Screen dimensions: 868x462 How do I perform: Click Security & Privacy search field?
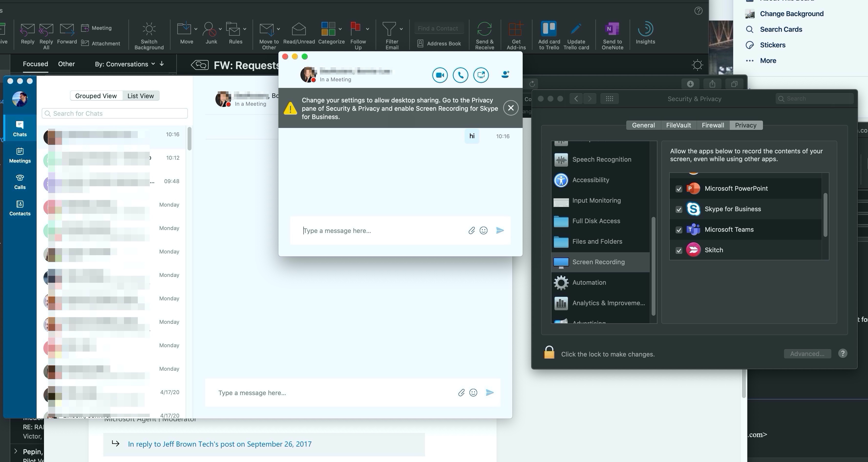point(815,98)
